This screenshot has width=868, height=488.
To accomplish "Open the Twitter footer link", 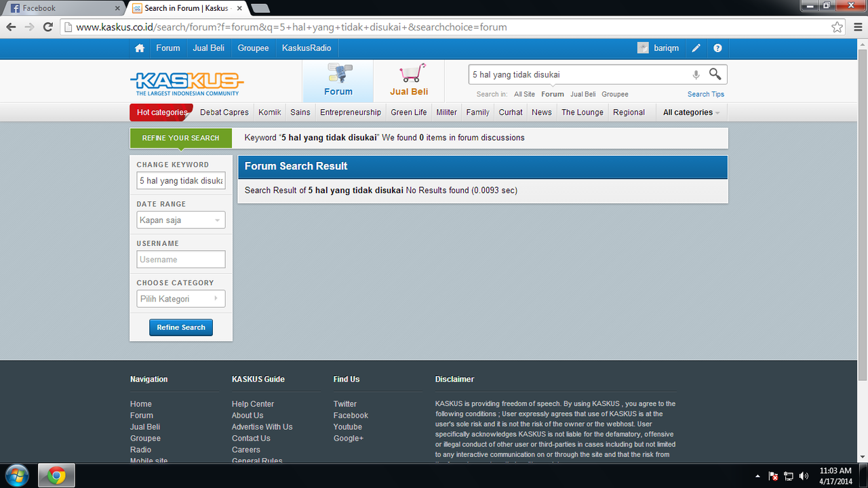I will 345,404.
